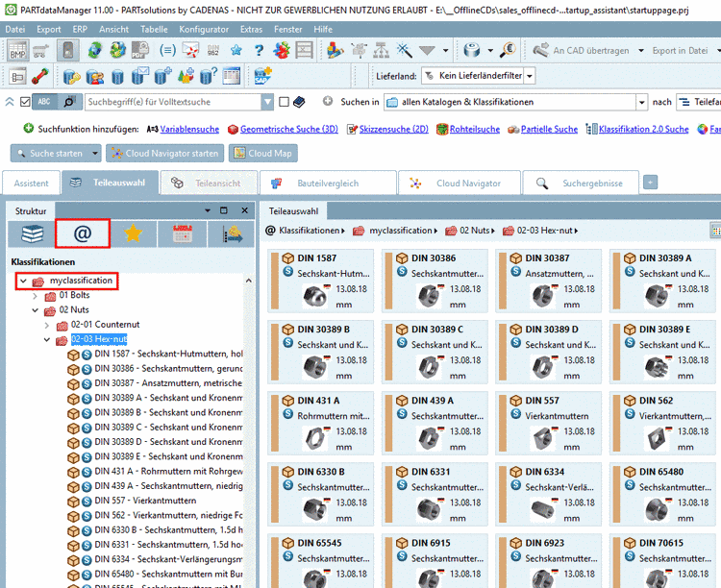
Task: Open the Klassifikationen @ view in Struktur
Action: tap(83, 234)
